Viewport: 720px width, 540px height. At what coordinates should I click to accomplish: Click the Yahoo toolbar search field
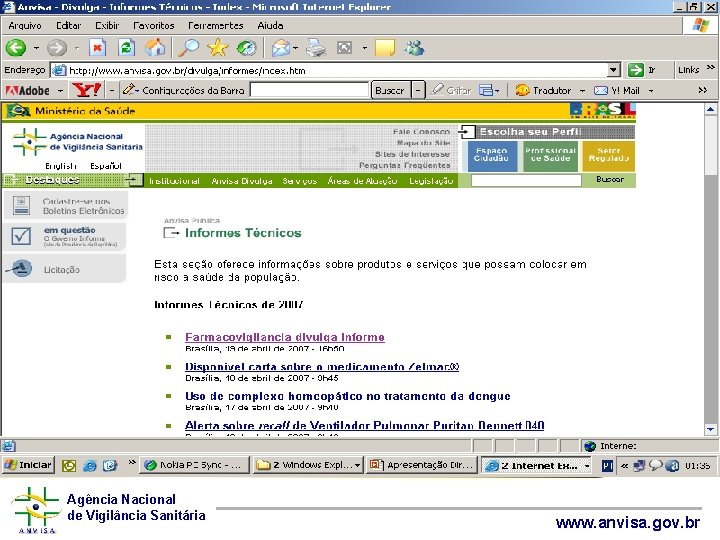(x=310, y=90)
